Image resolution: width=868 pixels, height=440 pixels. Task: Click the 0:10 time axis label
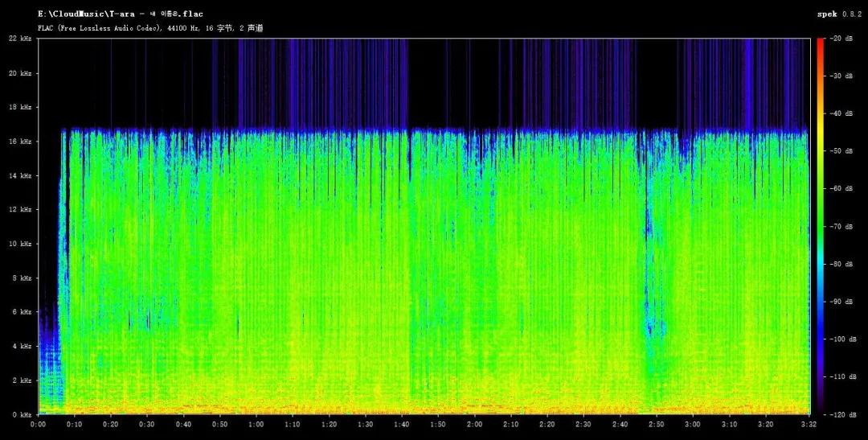pyautogui.click(x=74, y=425)
